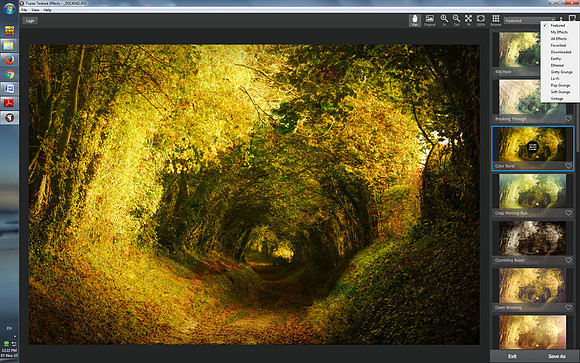Open the View menu
The image size is (580, 363).
(35, 10)
